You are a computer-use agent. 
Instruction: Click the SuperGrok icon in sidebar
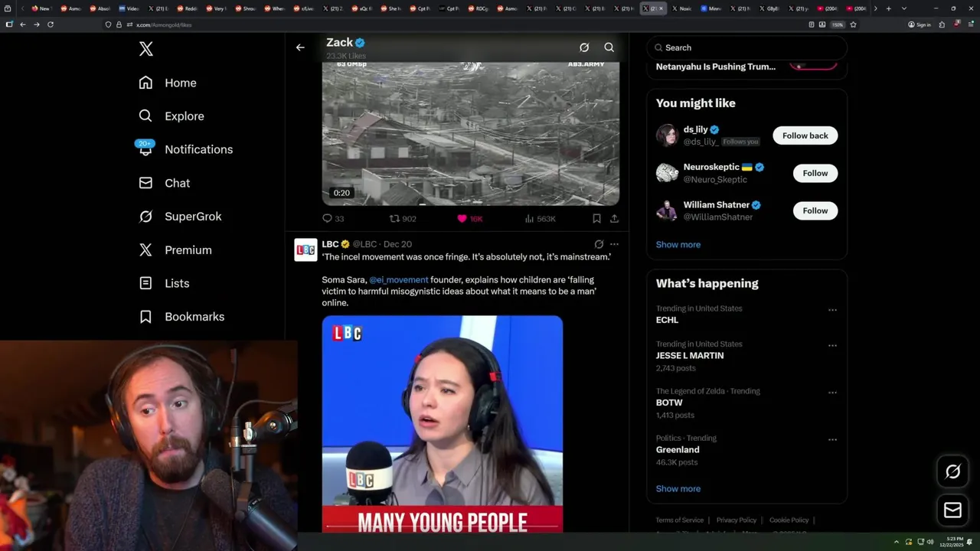(145, 217)
